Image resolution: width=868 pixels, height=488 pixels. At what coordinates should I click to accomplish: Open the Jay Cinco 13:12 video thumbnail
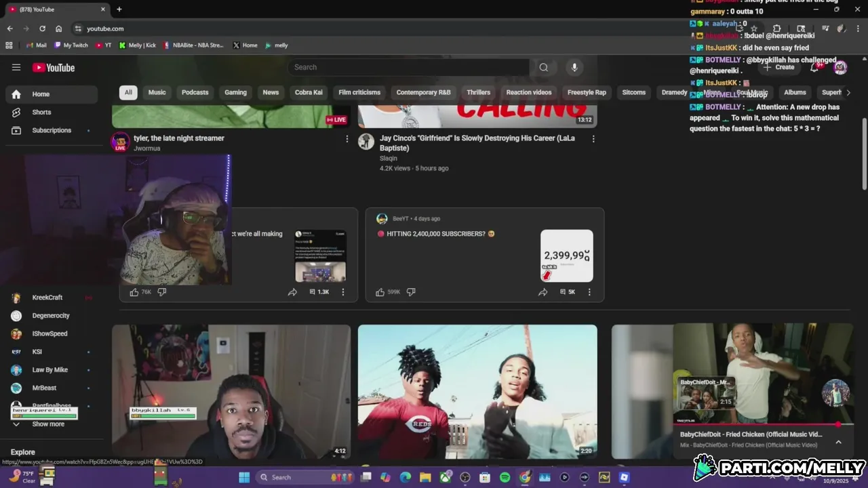point(477,117)
